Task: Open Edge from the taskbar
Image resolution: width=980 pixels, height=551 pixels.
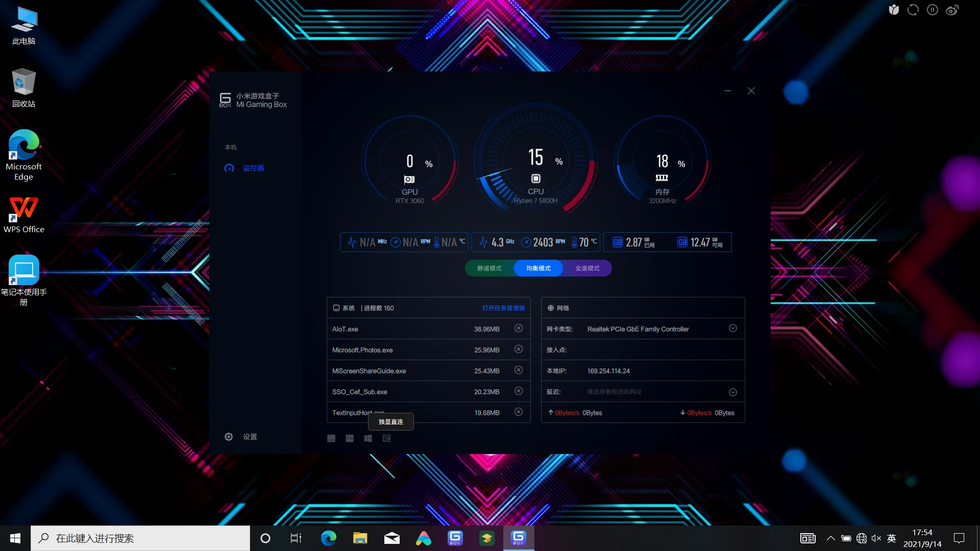Action: [329, 538]
